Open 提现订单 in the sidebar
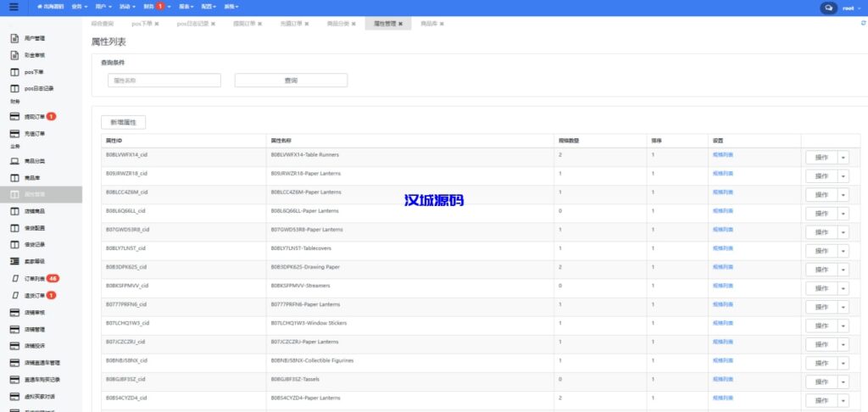 point(35,116)
